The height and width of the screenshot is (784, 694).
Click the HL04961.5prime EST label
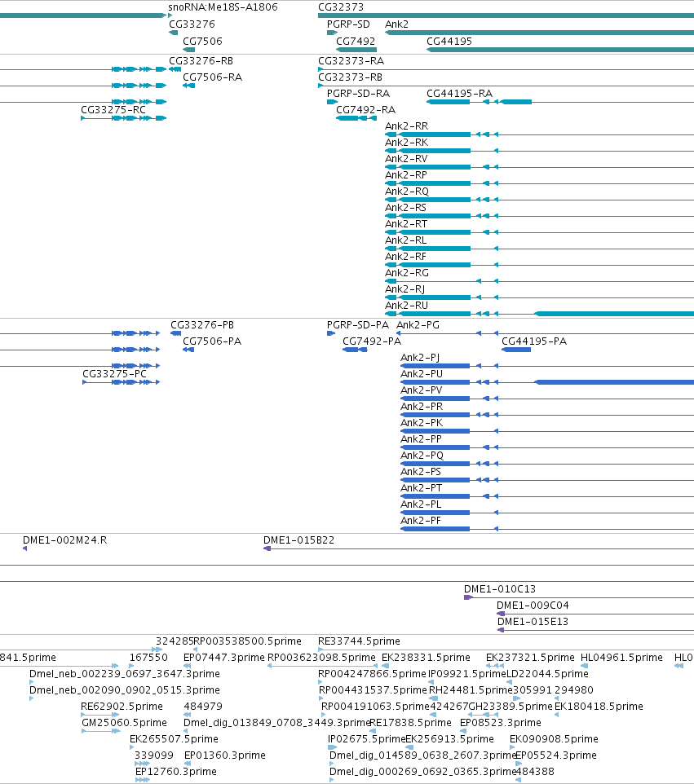pos(621,658)
